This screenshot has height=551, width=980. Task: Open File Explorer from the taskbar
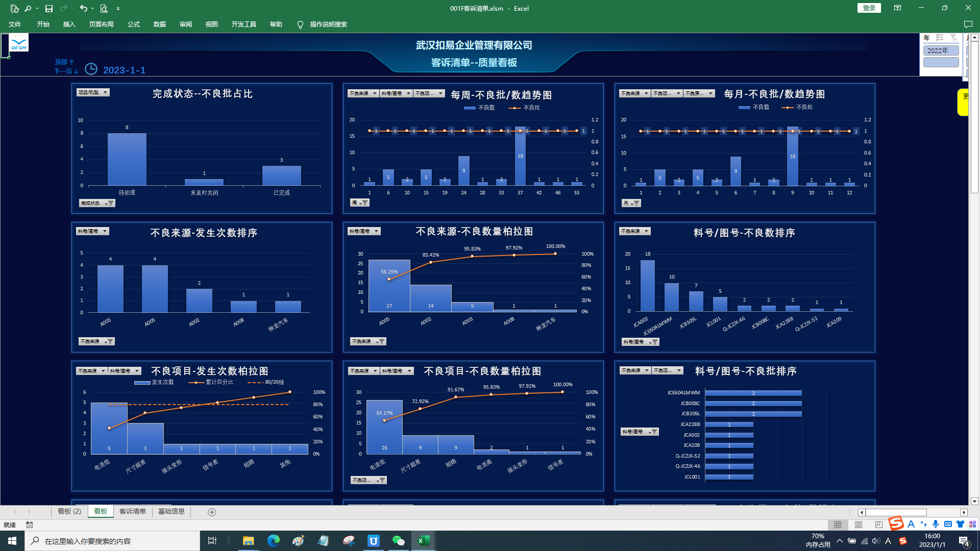point(248,541)
